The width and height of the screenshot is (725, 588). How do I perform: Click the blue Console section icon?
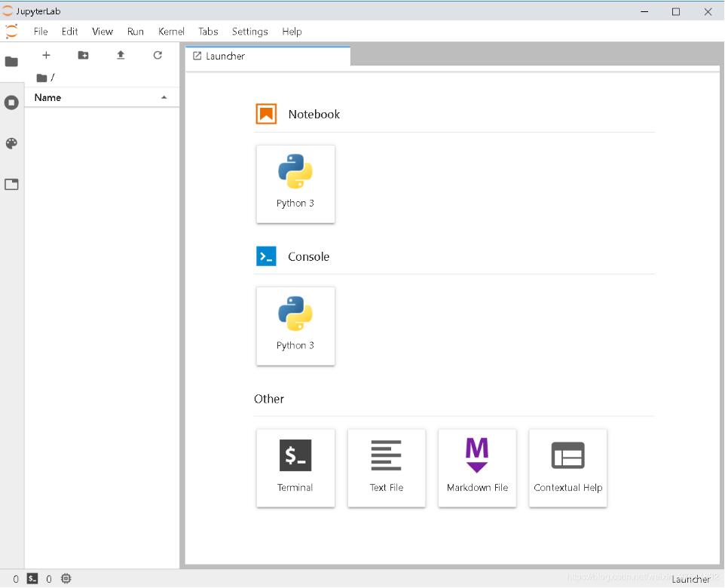coord(266,256)
